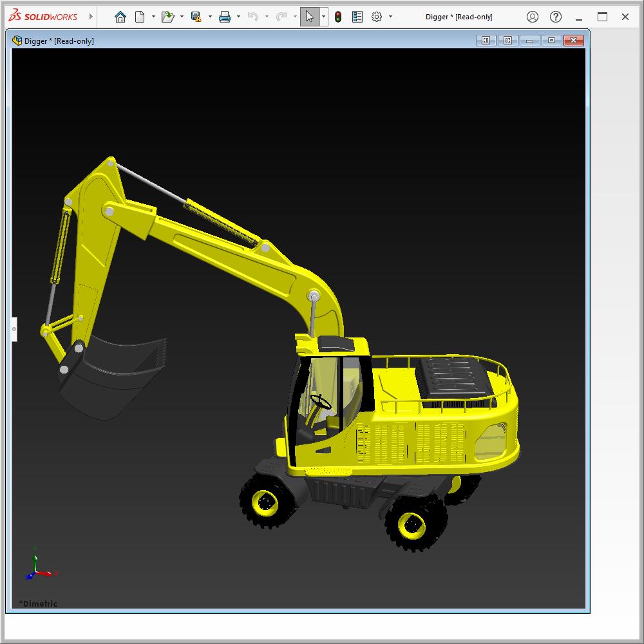Expand the dropdown arrow beside the Save icon
This screenshot has width=644, height=644.
[x=210, y=17]
